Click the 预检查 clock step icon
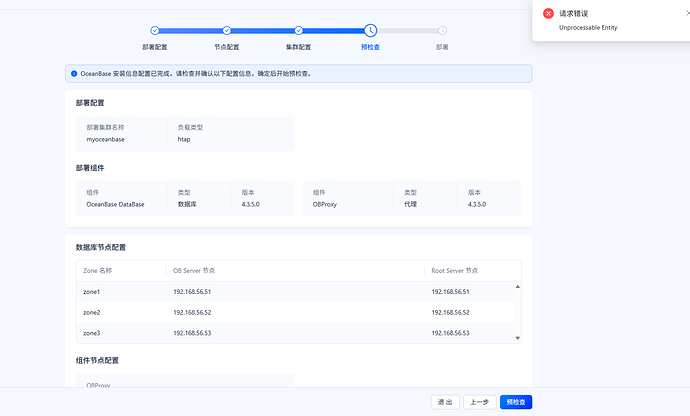The height and width of the screenshot is (416, 690). [370, 31]
